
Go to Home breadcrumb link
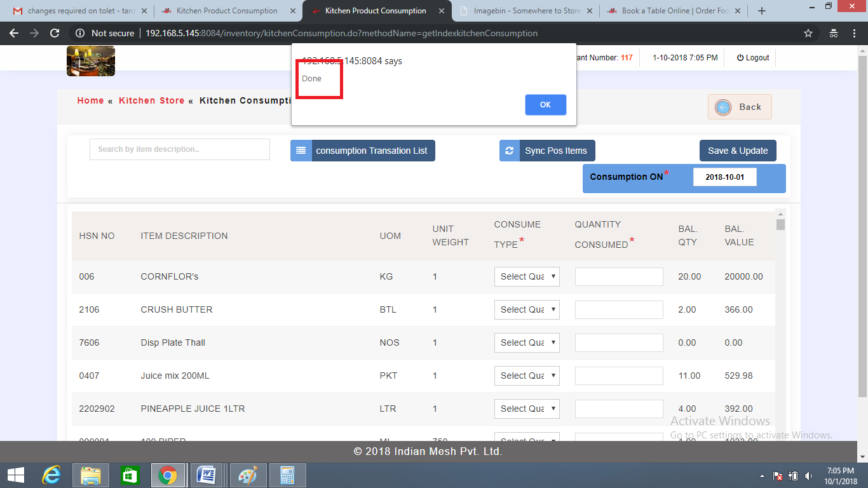[x=90, y=100]
